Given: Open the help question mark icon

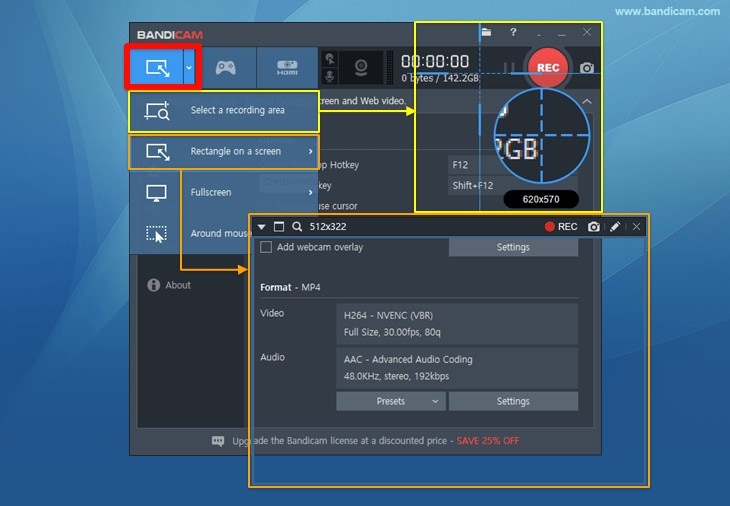Looking at the screenshot, I should point(513,32).
